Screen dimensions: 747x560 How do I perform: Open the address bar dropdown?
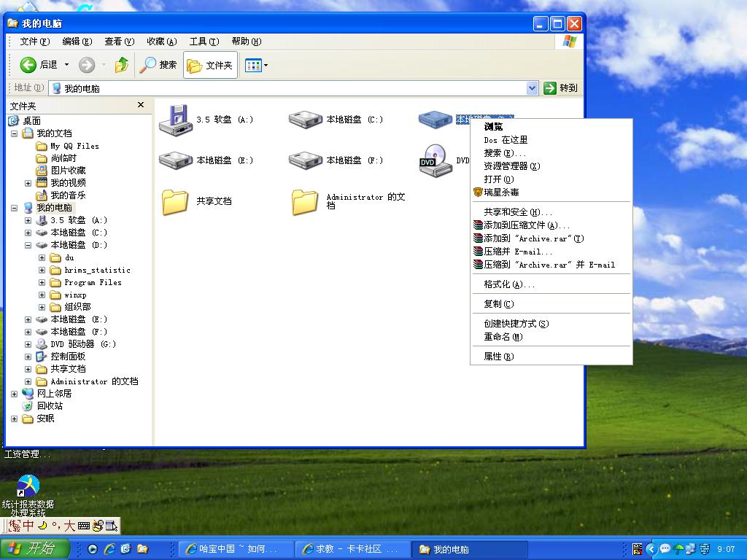pos(532,88)
